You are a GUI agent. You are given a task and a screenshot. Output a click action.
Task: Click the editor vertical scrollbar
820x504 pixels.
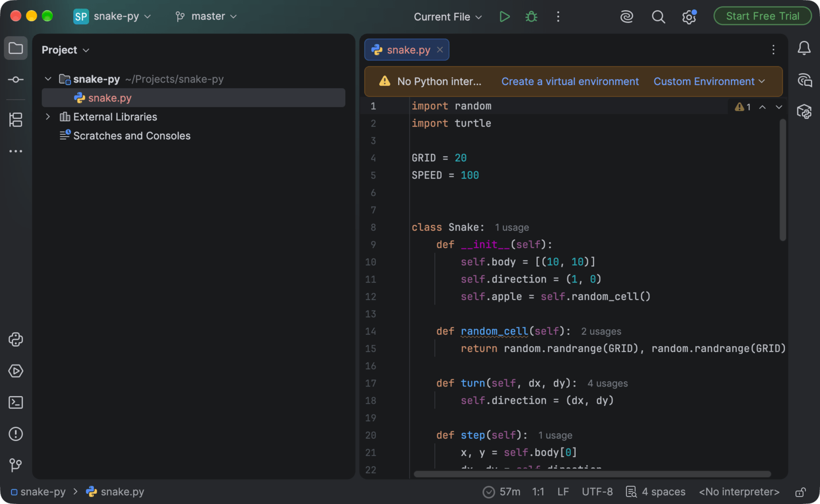[x=782, y=180]
